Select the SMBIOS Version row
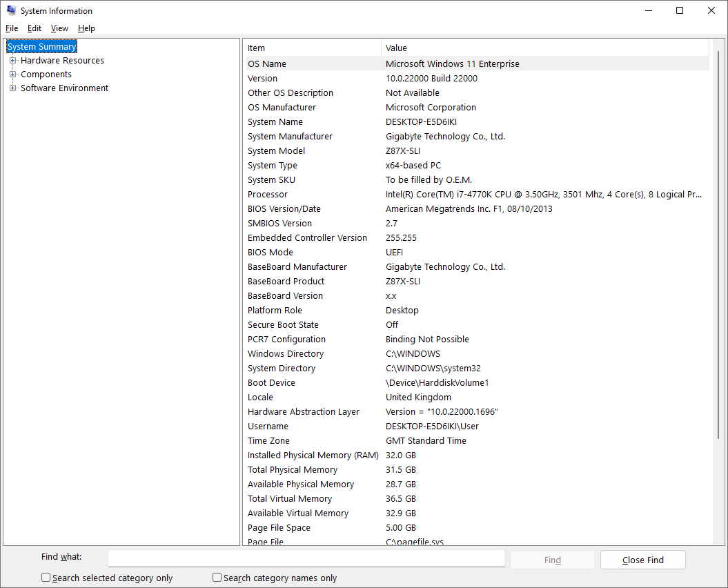The image size is (728, 588). [x=478, y=224]
